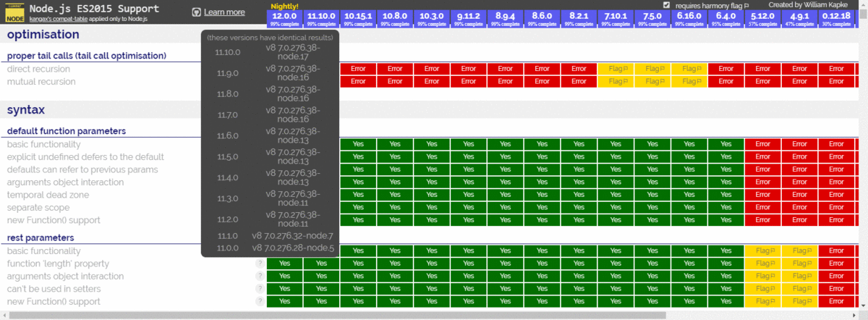This screenshot has height=320, width=868.
Task: Jump to the syntax section heading
Action: (26, 110)
